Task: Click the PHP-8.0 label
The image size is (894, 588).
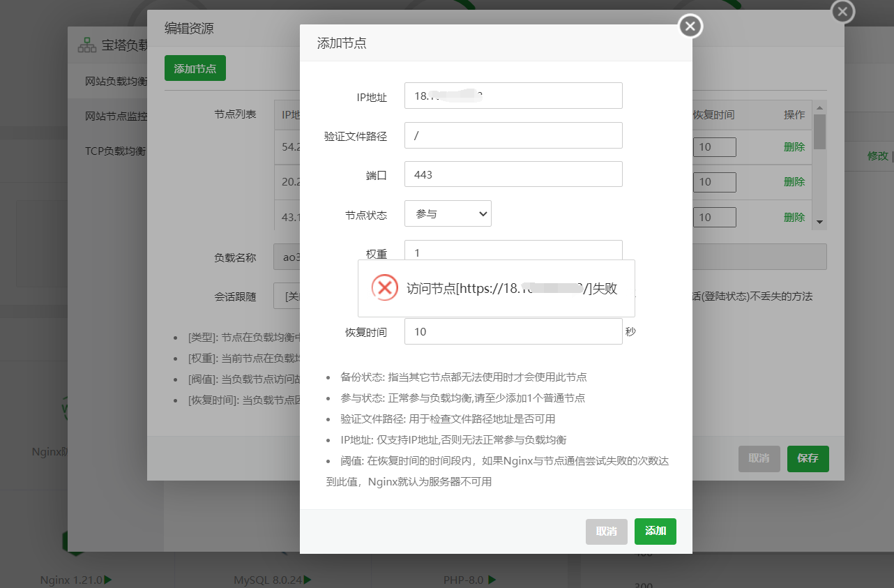Action: [464, 580]
